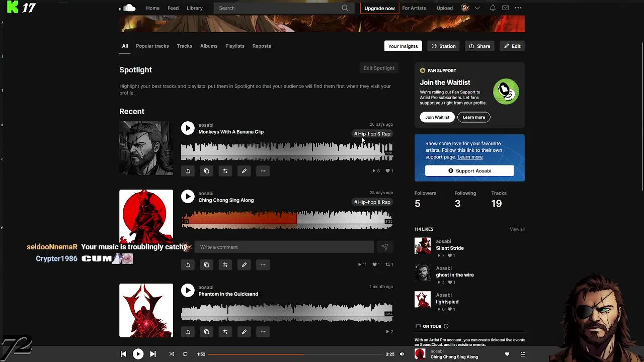Open more menu for Ching Chong Sing Along
The height and width of the screenshot is (362, 644).
coord(263,264)
